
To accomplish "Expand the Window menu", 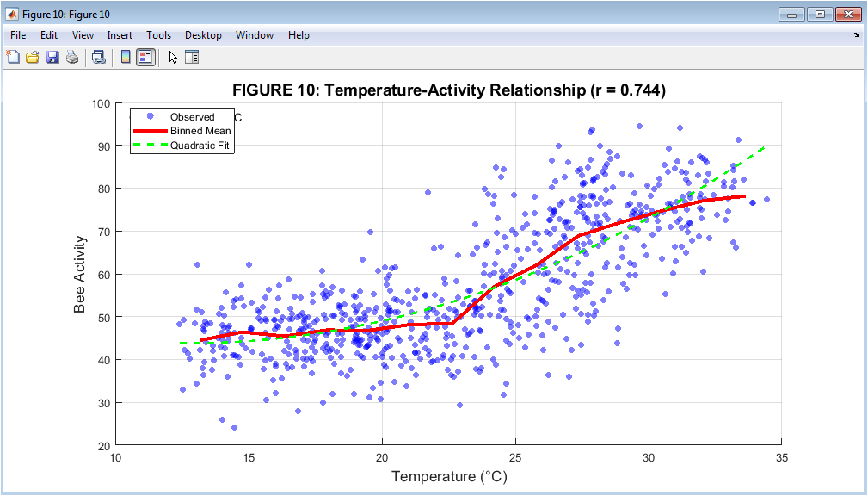I will (255, 35).
